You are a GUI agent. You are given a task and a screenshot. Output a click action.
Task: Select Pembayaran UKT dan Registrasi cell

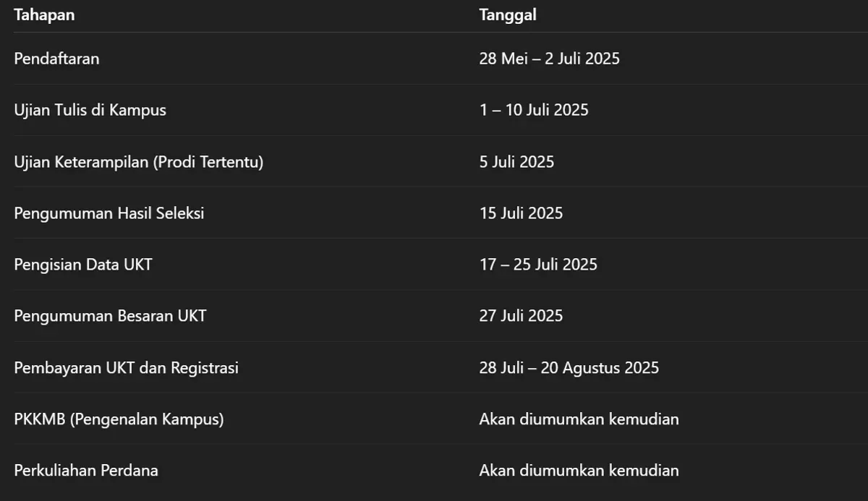(126, 368)
